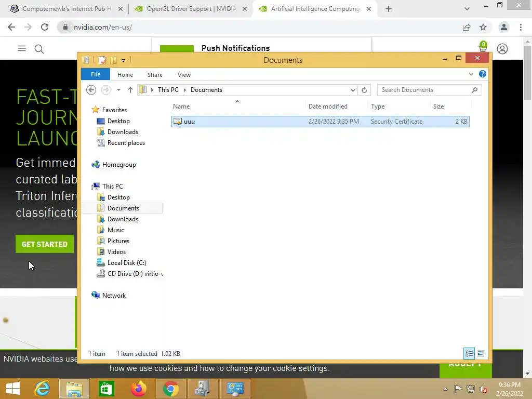Select Network in navigation pane
Viewport: 532px width, 399px height.
pyautogui.click(x=114, y=296)
